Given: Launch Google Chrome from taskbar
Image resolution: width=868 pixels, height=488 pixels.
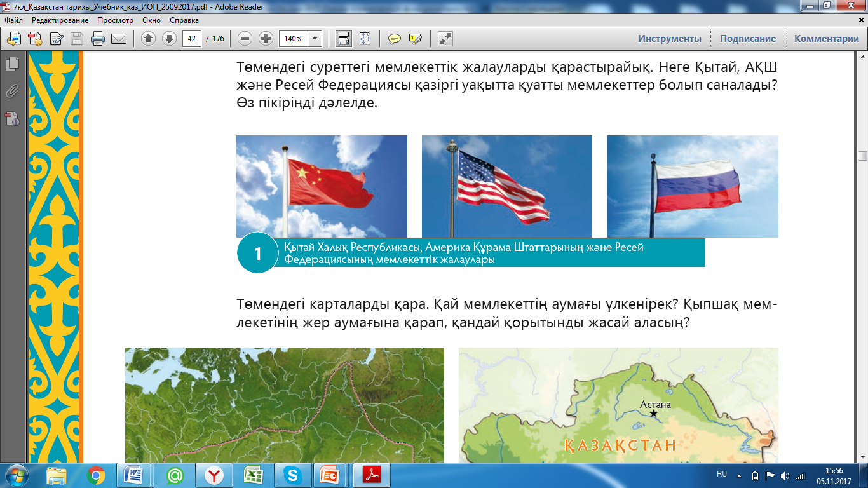Looking at the screenshot, I should [96, 475].
